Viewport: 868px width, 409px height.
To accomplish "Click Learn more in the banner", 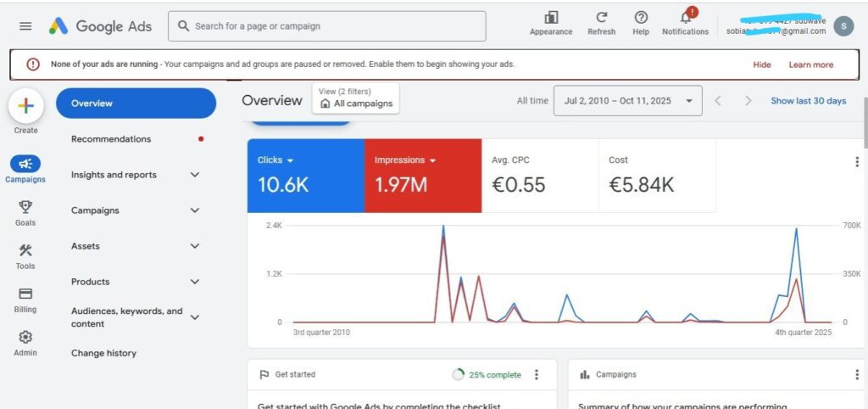I will click(810, 64).
